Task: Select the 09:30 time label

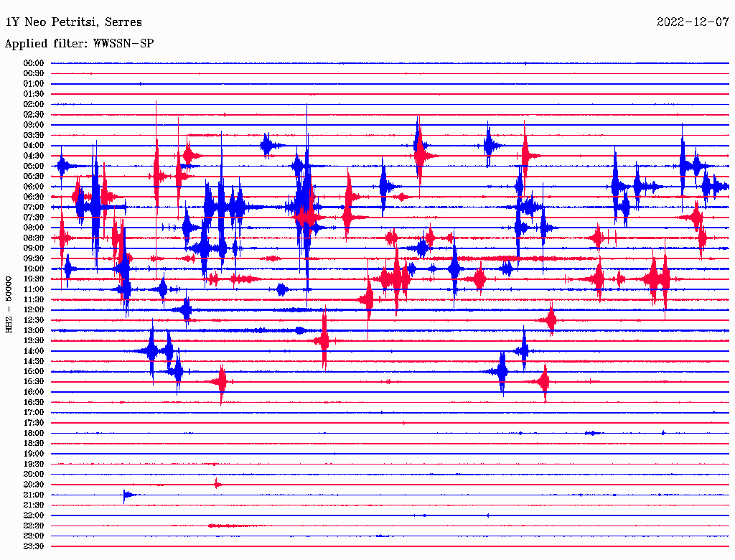Action: pos(34,258)
